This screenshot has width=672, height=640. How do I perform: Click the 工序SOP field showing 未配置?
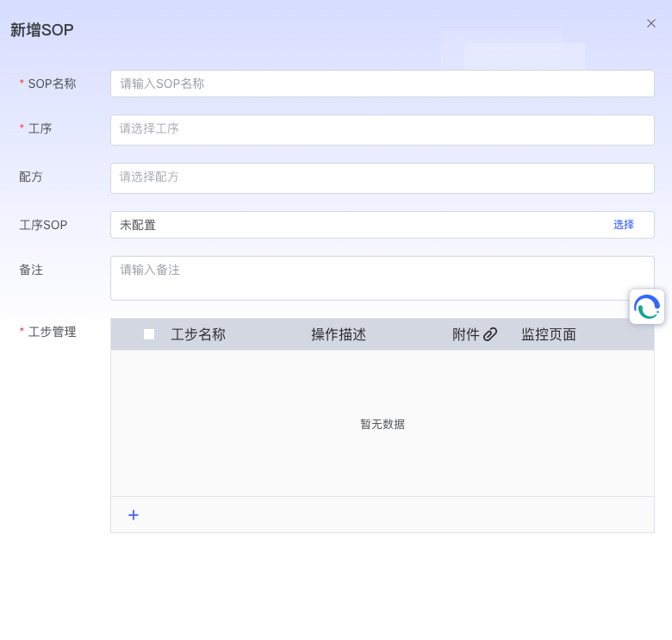(345, 225)
